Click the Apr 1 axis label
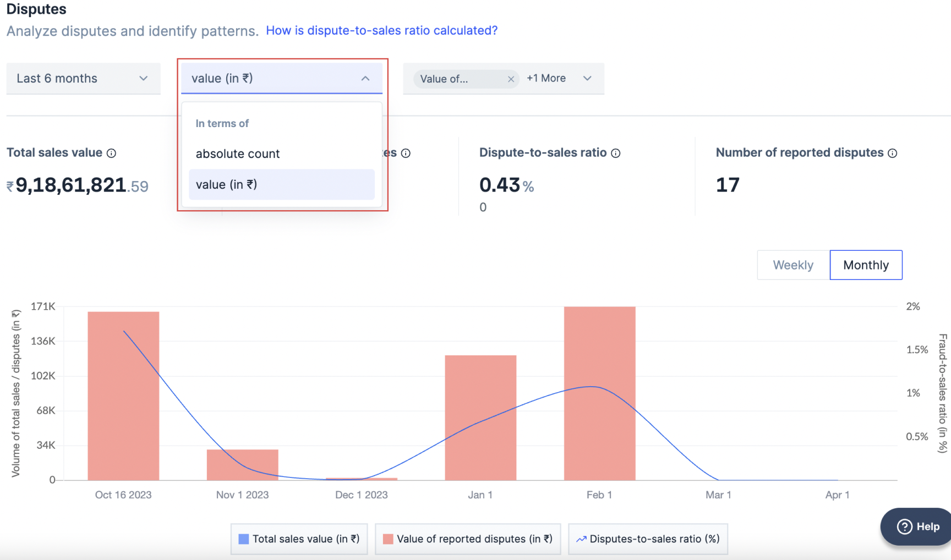The image size is (951, 560). [x=837, y=495]
